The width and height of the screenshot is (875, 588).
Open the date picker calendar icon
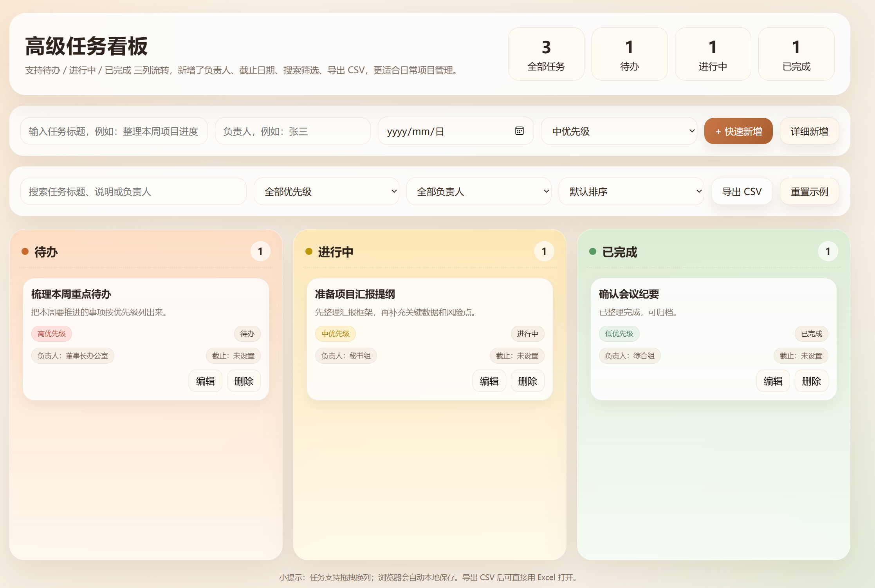coord(519,131)
